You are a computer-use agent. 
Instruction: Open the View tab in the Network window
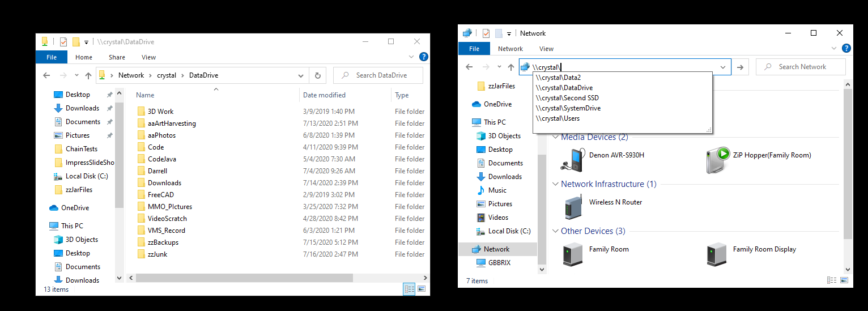[546, 49]
